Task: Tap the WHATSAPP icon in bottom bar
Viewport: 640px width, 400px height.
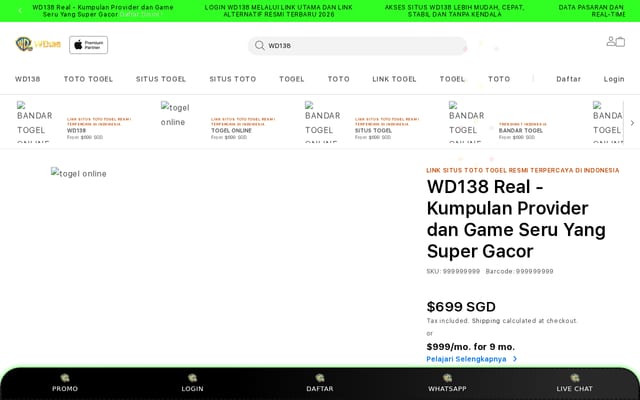Action: (447, 378)
